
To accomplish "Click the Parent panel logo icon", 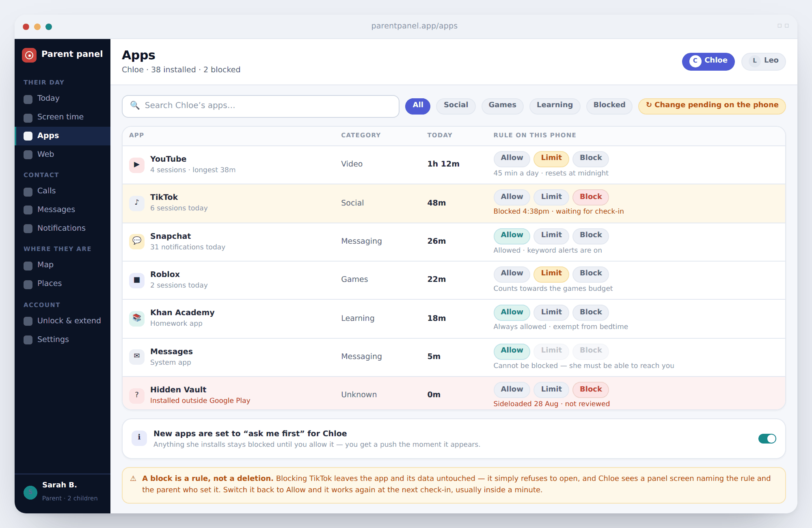I will (29, 55).
